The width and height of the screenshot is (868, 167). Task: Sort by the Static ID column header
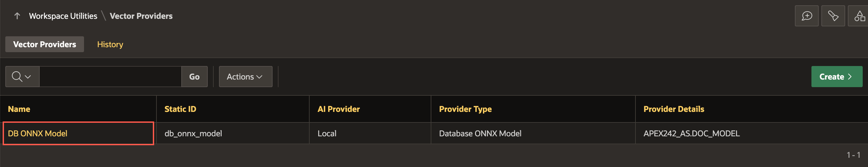coord(180,109)
